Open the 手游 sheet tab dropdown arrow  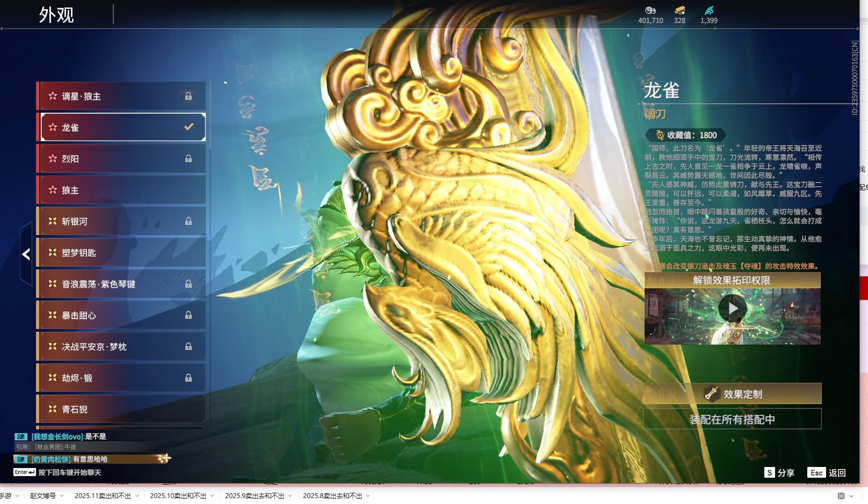tap(17, 496)
